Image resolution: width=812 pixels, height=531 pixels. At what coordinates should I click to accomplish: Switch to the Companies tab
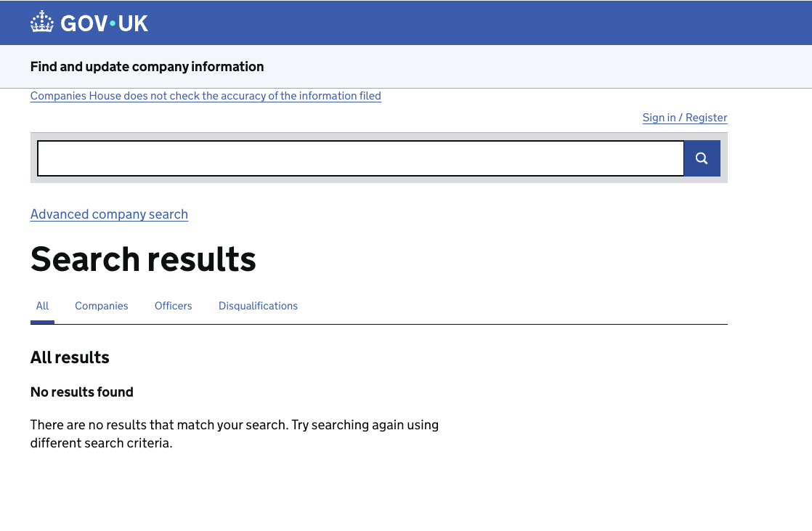102,306
